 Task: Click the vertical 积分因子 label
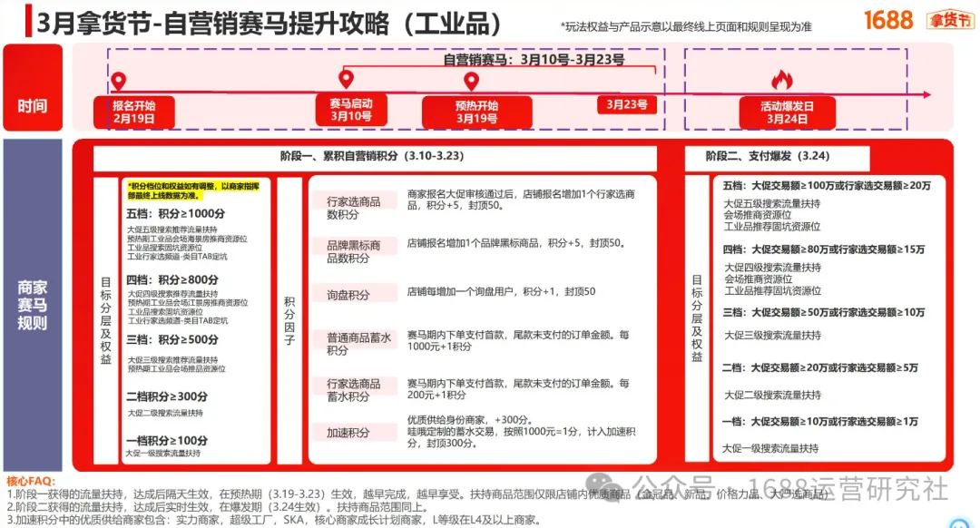point(289,321)
